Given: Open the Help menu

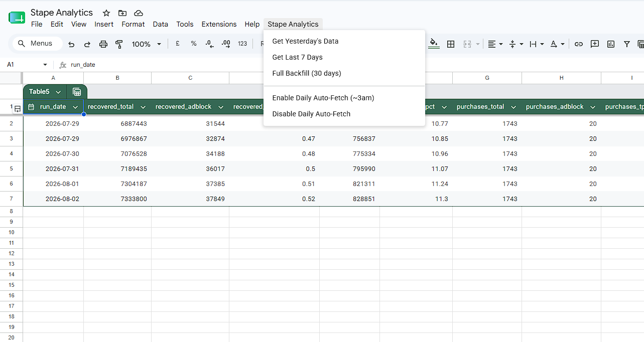Looking at the screenshot, I should (x=252, y=24).
